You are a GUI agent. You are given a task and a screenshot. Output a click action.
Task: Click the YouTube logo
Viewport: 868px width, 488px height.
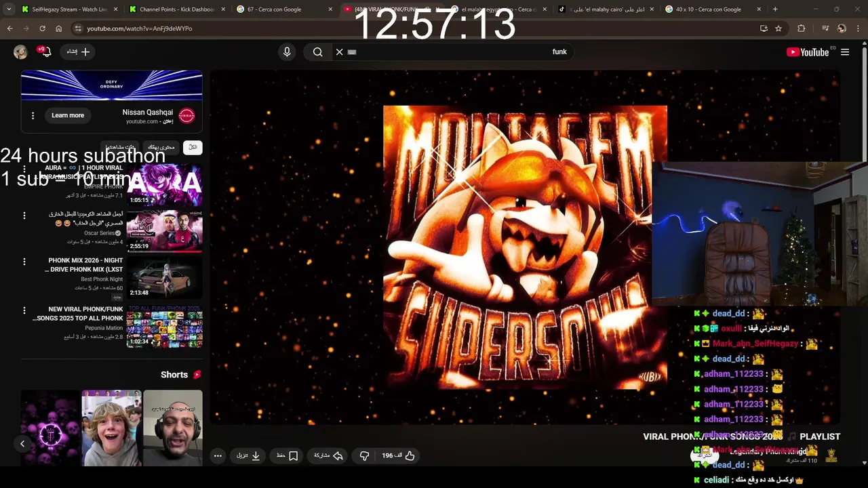(808, 52)
